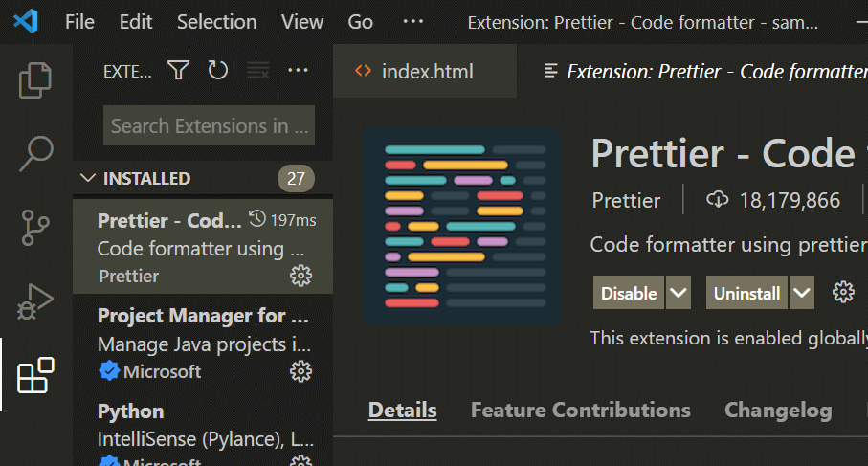Select Prettier - Code formatter list item
Viewport: 868px width, 466px height.
click(203, 247)
